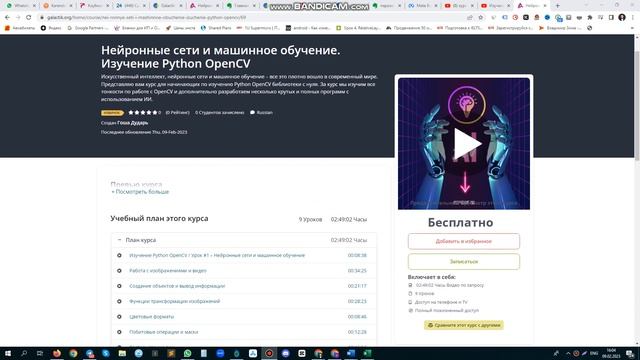Screen dimensions: 640x360
Task: Close the active course browser tab
Action: point(545,6)
